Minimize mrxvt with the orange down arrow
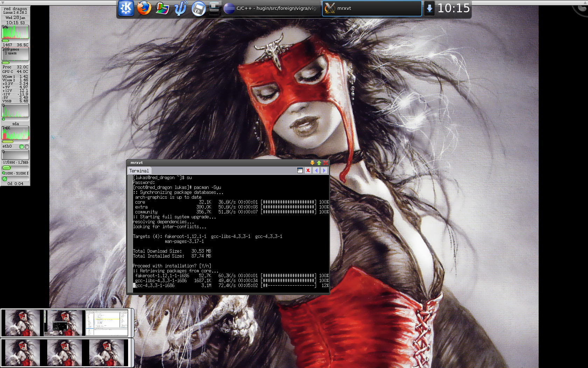 (x=312, y=163)
